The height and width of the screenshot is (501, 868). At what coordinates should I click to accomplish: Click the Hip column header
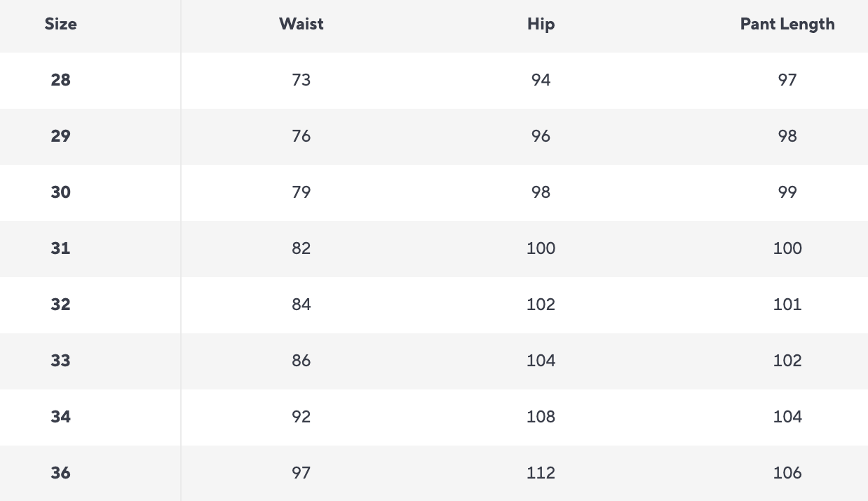click(541, 24)
